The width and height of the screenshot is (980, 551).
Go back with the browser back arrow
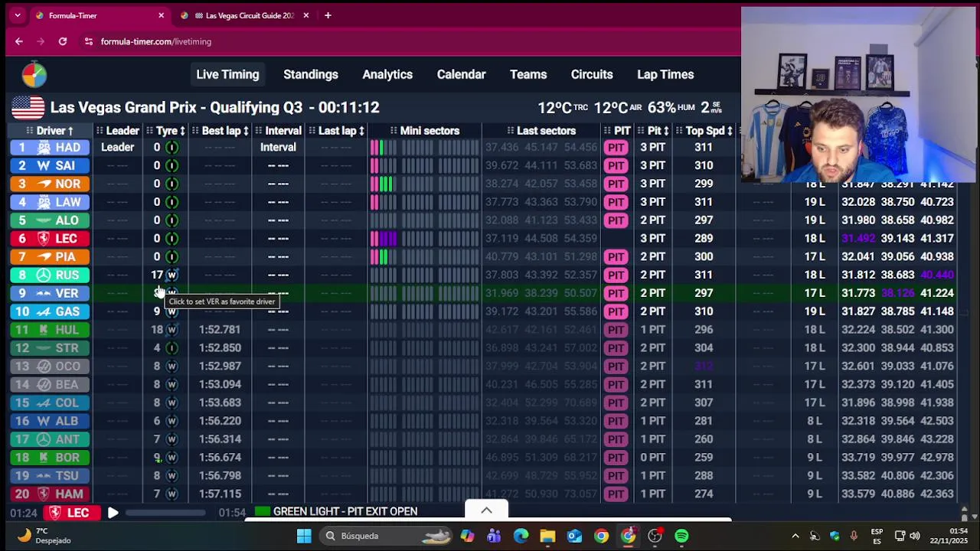19,41
